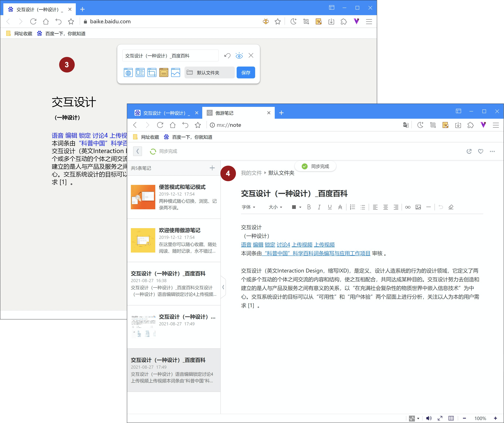Open the VPN purple V icon in front window
Image resolution: width=504 pixels, height=423 pixels.
(x=483, y=125)
